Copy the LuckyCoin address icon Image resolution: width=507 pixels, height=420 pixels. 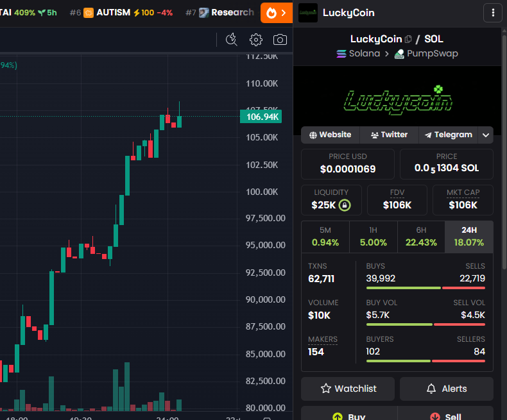click(x=408, y=39)
